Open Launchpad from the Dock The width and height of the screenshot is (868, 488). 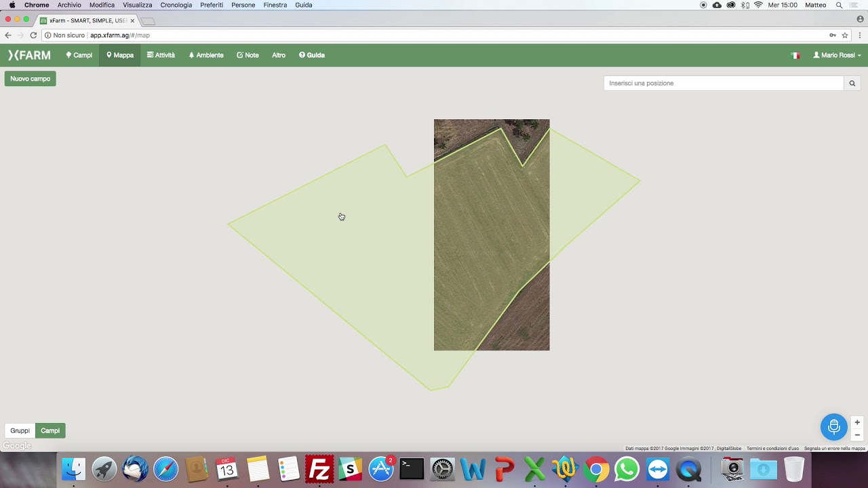(104, 469)
